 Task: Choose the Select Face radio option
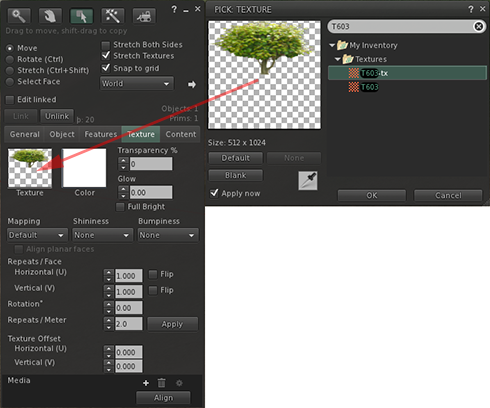[10, 82]
